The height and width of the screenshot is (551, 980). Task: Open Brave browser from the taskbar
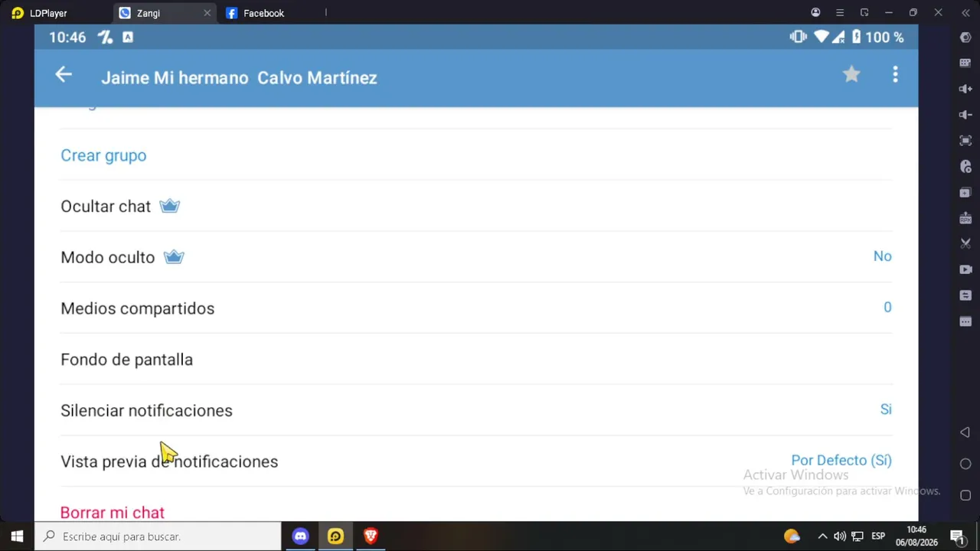(x=371, y=536)
